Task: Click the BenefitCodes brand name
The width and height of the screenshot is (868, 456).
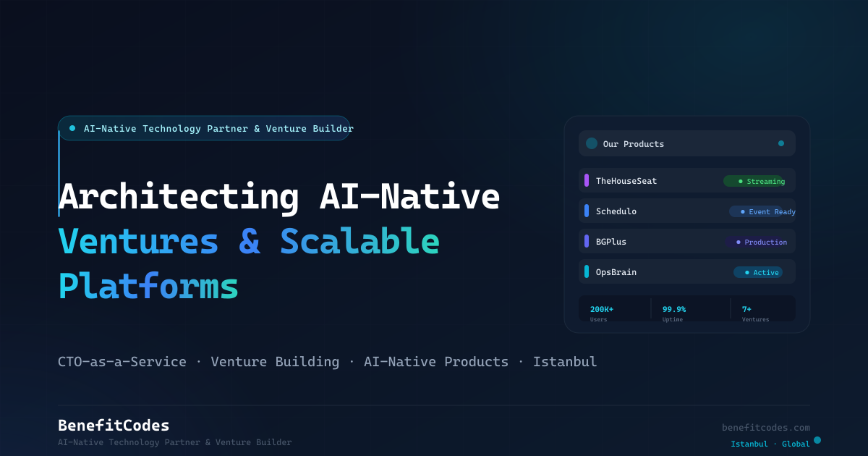Action: [114, 426]
